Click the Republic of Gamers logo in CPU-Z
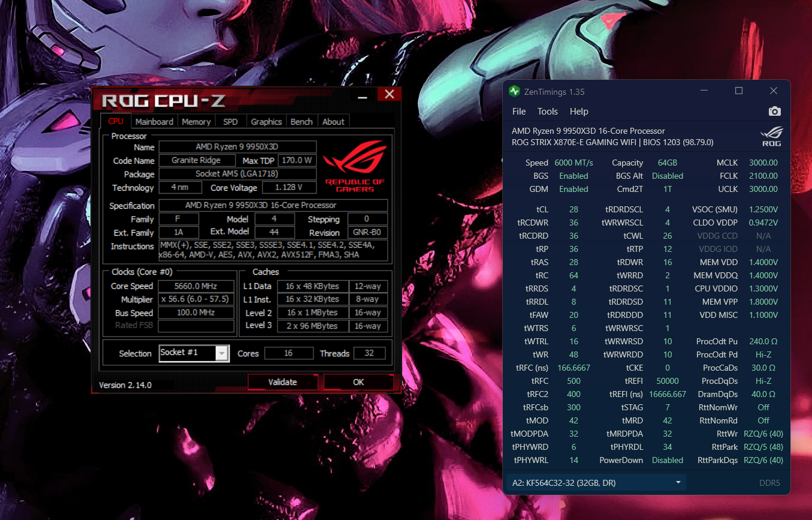Viewport: 812px width, 520px height. (354, 167)
